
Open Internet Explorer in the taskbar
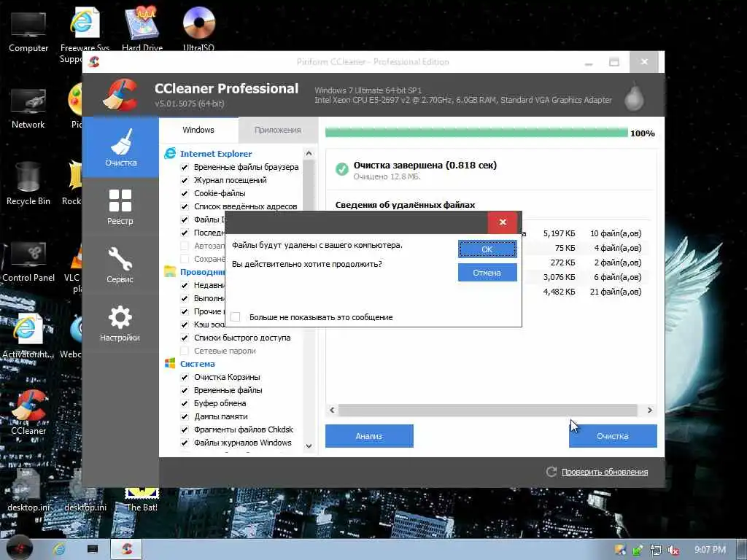(59, 549)
